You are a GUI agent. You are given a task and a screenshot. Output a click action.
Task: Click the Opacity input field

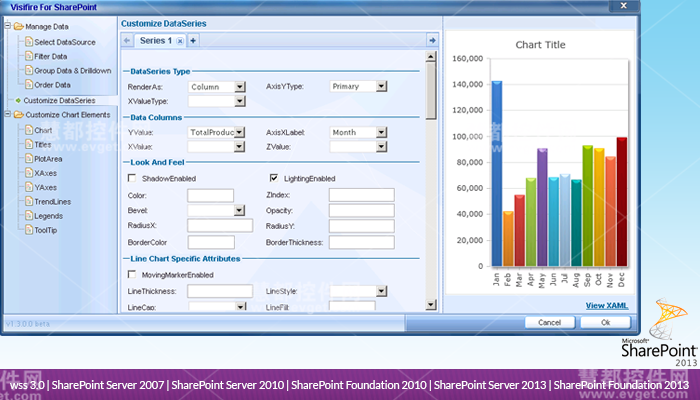pos(362,210)
